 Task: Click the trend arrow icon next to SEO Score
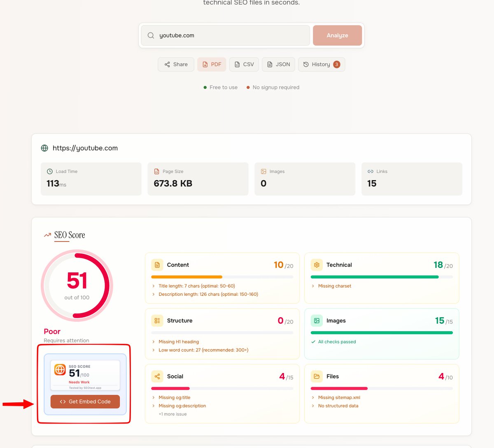47,235
